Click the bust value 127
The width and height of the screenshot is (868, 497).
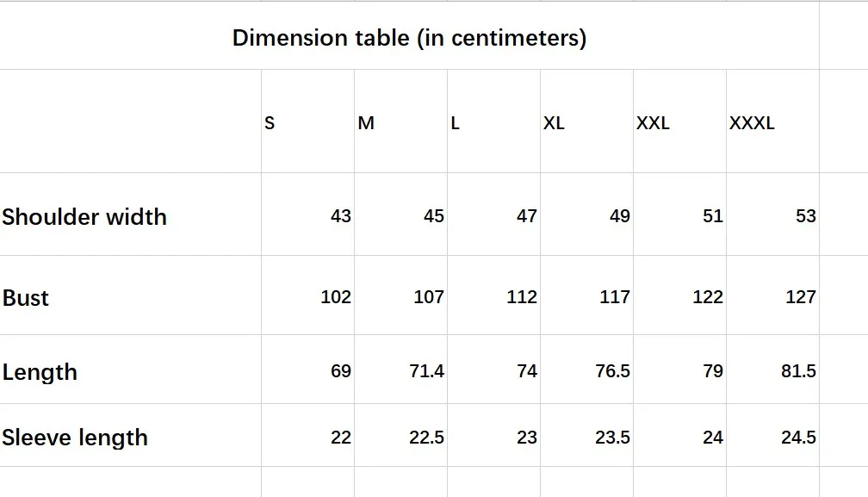pyautogui.click(x=800, y=297)
